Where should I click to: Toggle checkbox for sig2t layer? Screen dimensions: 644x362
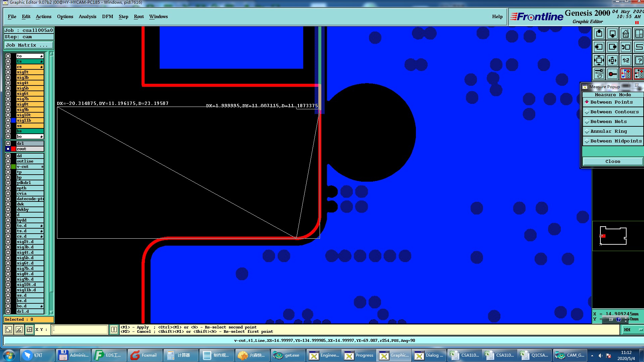8,72
